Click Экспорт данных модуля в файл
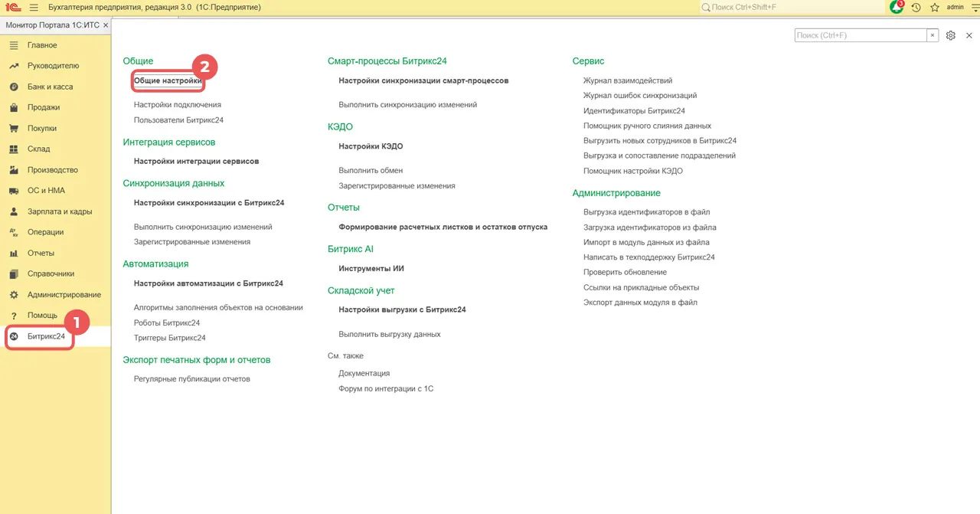The image size is (980, 514). point(640,303)
